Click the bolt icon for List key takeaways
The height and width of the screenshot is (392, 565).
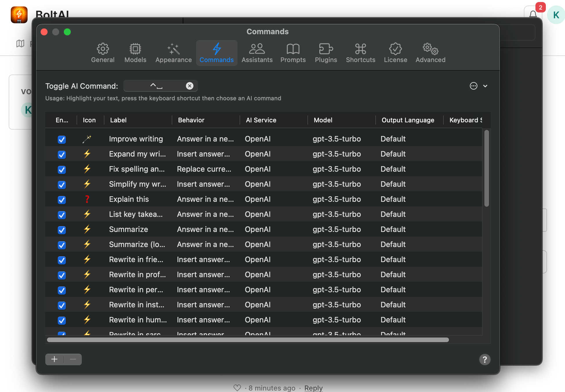(x=87, y=214)
